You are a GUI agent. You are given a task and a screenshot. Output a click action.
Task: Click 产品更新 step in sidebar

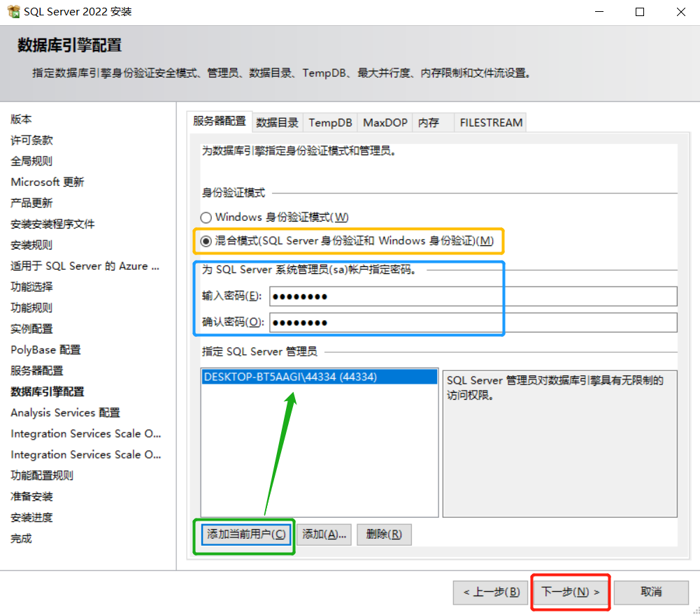[31, 203]
